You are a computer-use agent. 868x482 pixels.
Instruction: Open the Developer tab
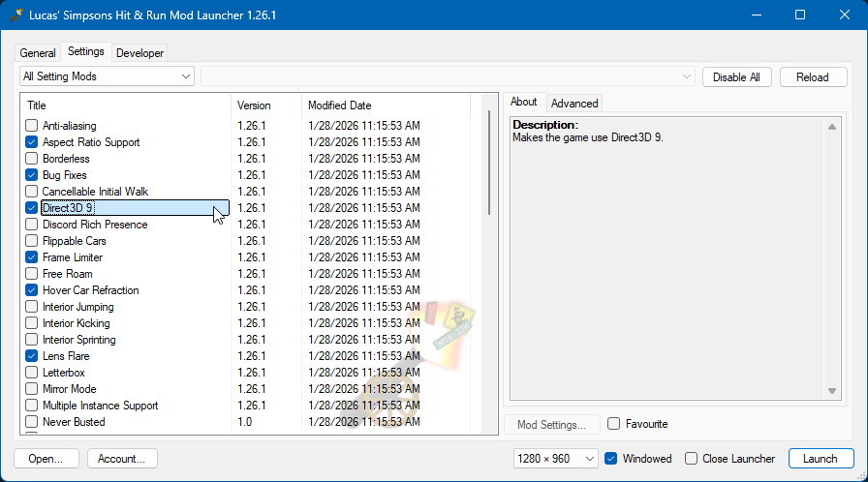[x=139, y=53]
